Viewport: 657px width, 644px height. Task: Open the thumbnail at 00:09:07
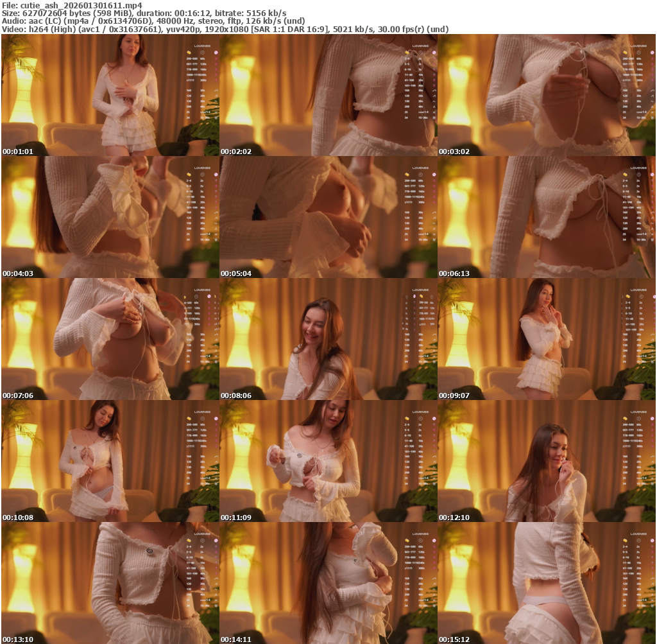(546, 339)
